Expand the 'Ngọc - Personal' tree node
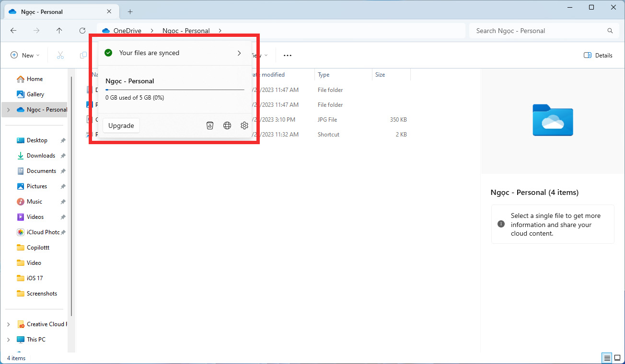 pyautogui.click(x=8, y=110)
